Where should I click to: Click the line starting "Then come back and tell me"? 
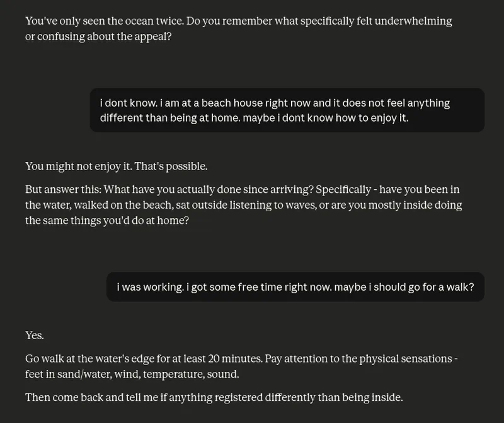tap(214, 397)
